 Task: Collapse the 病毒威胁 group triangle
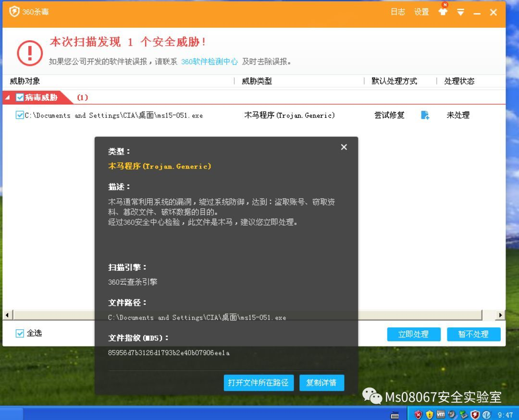[7, 97]
